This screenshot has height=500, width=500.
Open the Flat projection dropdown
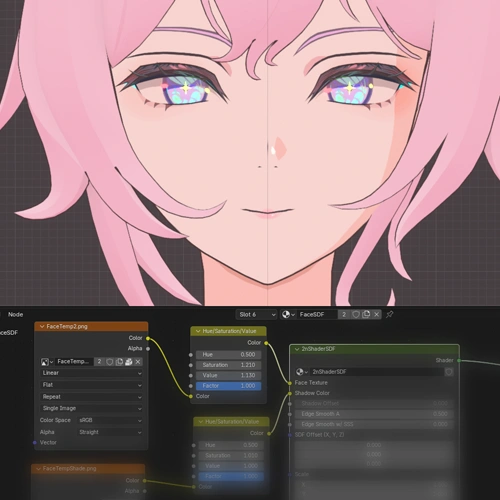(x=92, y=385)
